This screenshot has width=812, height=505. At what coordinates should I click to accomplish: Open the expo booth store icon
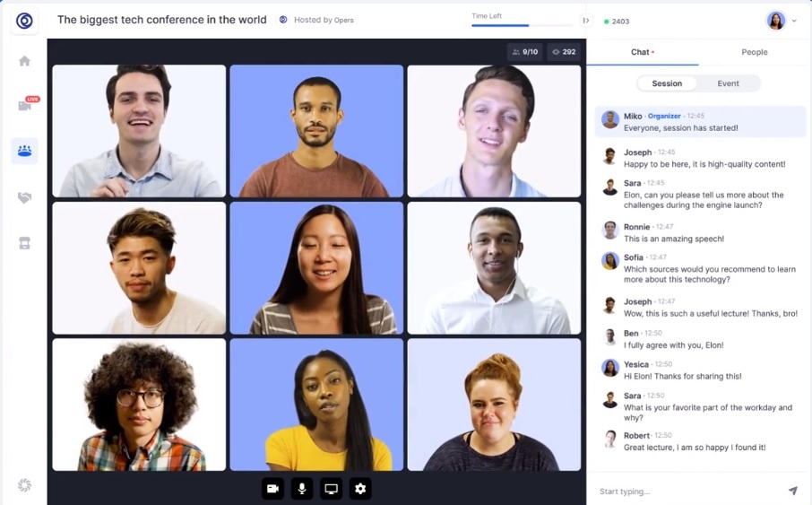click(x=24, y=243)
